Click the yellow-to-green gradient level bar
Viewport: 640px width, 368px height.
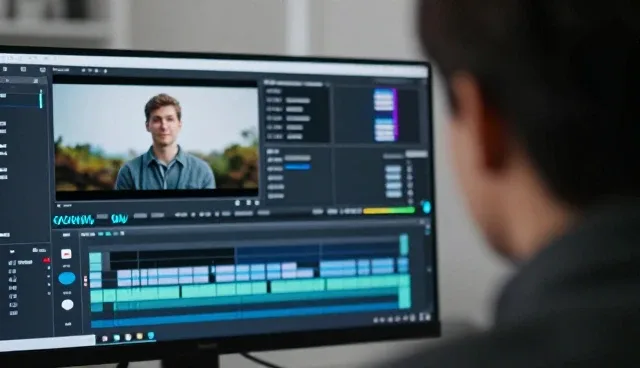pyautogui.click(x=389, y=211)
